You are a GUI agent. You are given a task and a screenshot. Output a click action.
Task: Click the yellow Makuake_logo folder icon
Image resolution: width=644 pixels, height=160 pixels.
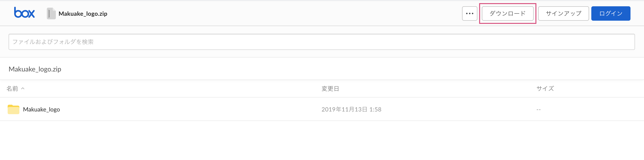14,109
